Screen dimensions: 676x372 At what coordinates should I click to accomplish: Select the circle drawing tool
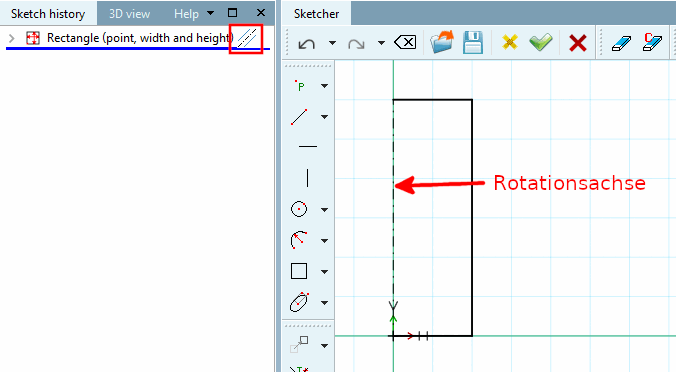pyautogui.click(x=299, y=209)
